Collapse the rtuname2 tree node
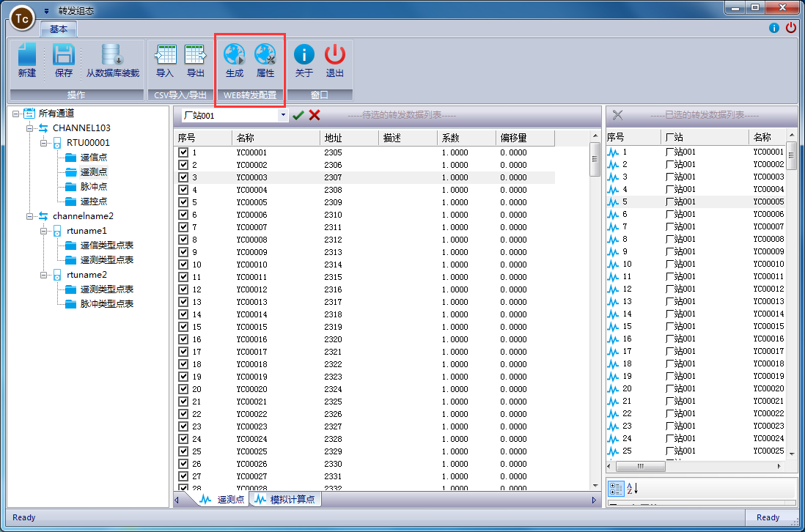 [x=44, y=275]
